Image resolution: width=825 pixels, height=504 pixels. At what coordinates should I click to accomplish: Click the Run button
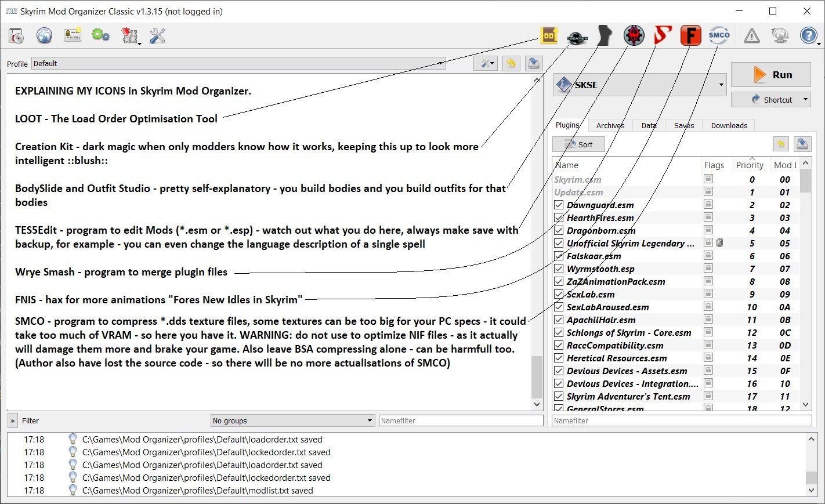(x=771, y=75)
